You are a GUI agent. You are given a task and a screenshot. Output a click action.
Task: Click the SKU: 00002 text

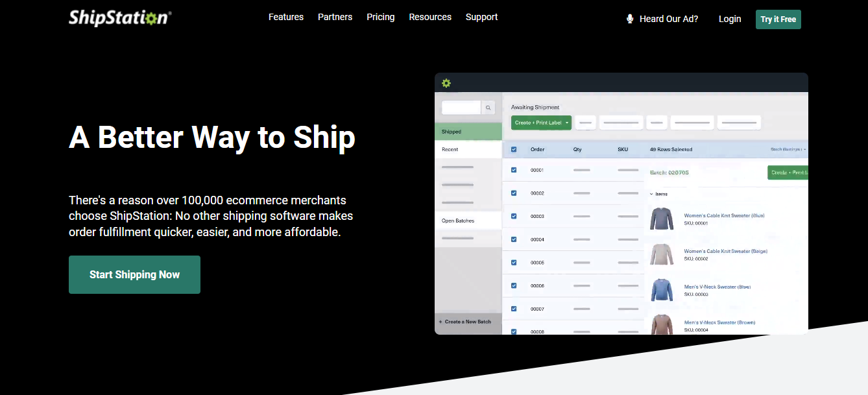pyautogui.click(x=695, y=259)
